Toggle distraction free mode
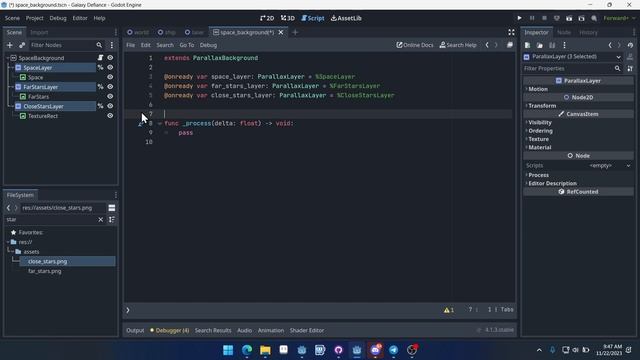Screen dimensions: 640x360 (511, 32)
